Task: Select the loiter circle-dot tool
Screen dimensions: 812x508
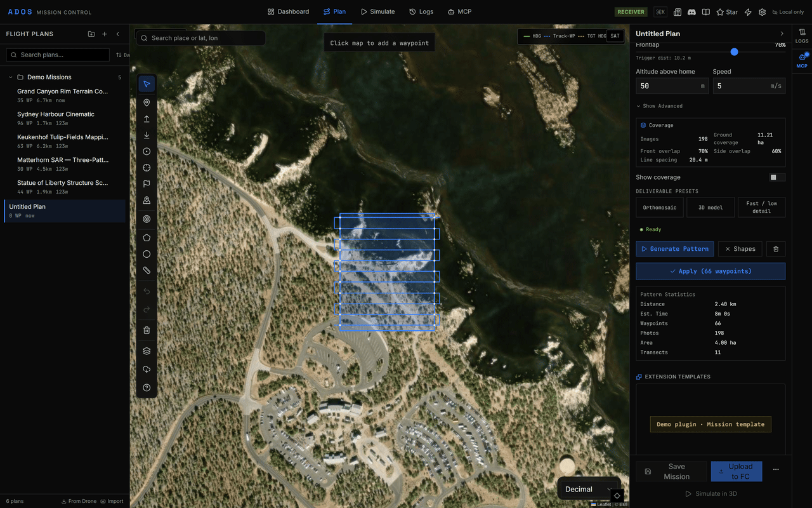Action: point(147,152)
